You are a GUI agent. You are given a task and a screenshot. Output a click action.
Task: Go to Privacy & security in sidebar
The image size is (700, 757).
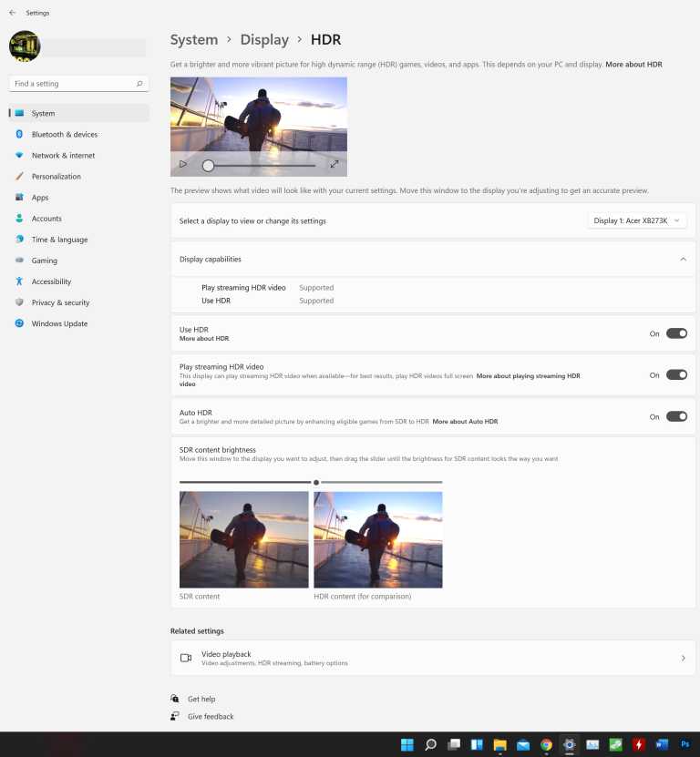pos(60,303)
